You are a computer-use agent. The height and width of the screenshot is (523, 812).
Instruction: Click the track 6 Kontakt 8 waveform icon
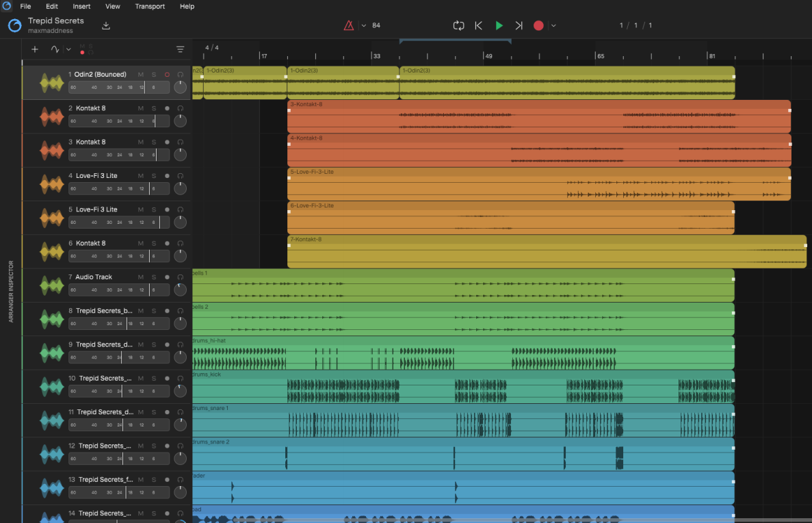[52, 251]
